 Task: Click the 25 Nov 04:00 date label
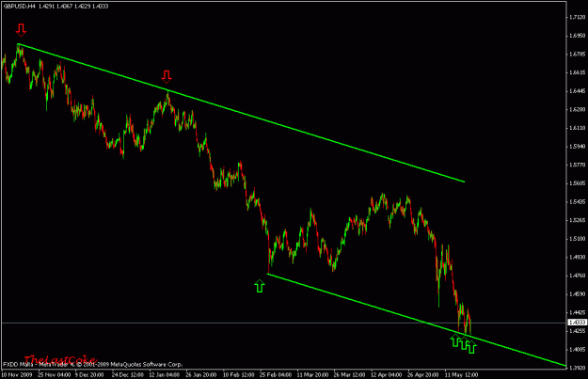[54, 375]
